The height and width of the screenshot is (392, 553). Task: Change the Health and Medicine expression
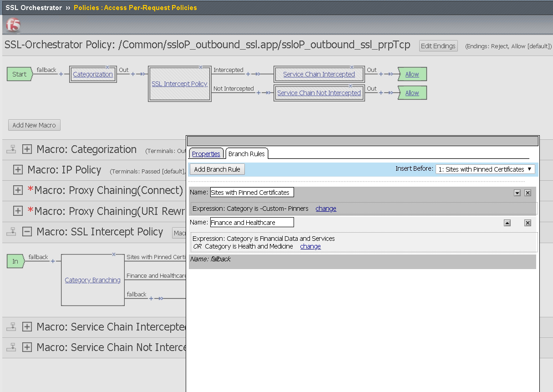pos(310,246)
